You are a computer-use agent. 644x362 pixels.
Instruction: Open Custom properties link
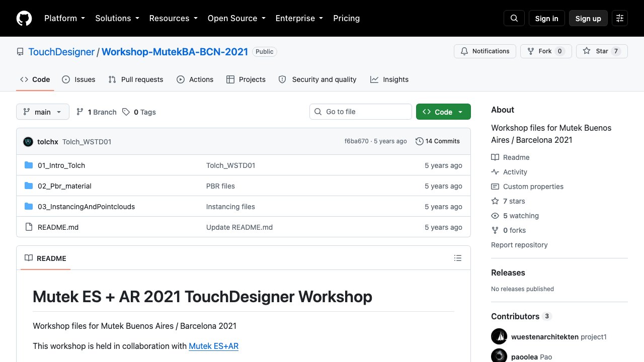(x=527, y=187)
